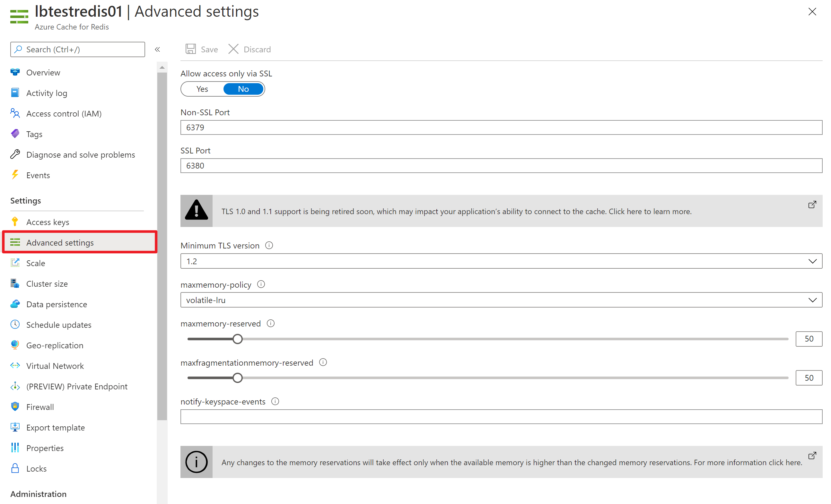Screen dimensions: 831x504
Task: Open the Minimum TLS version dropdown
Action: coord(501,261)
